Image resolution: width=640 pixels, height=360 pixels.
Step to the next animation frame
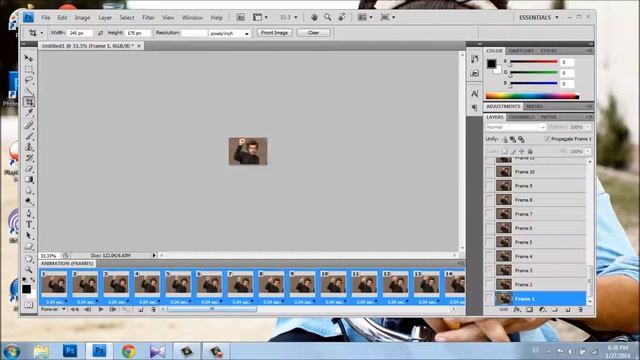tap(113, 310)
